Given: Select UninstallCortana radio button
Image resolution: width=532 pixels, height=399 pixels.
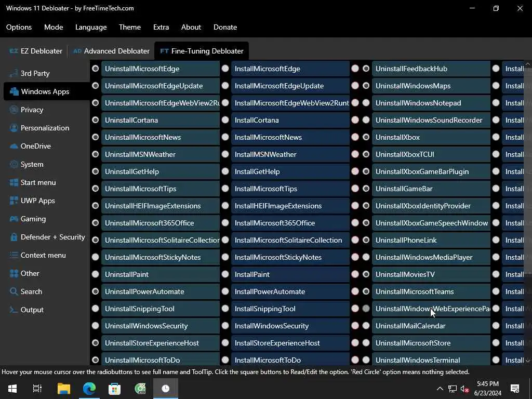Looking at the screenshot, I should click(96, 120).
